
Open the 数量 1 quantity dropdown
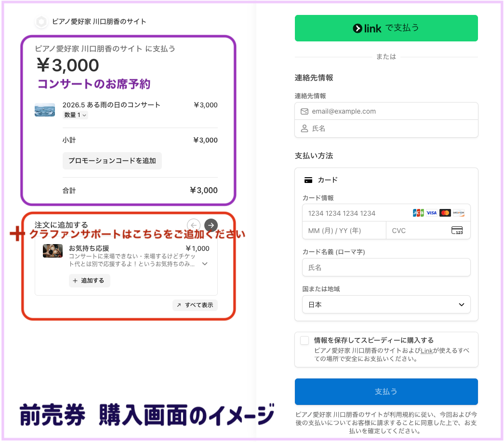click(x=75, y=115)
